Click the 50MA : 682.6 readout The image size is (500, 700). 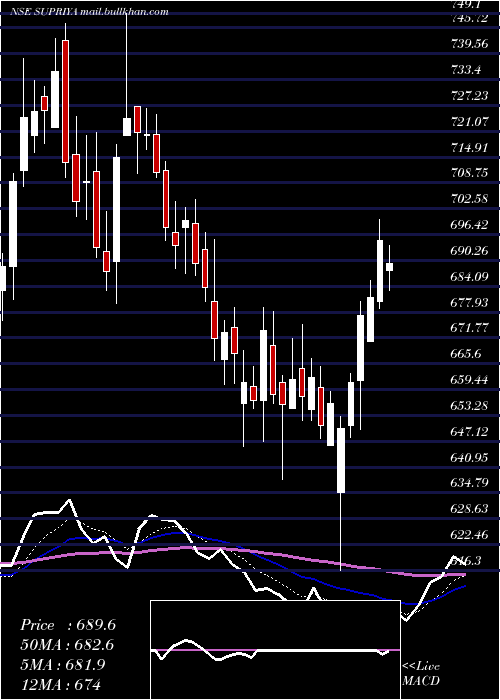point(67,645)
